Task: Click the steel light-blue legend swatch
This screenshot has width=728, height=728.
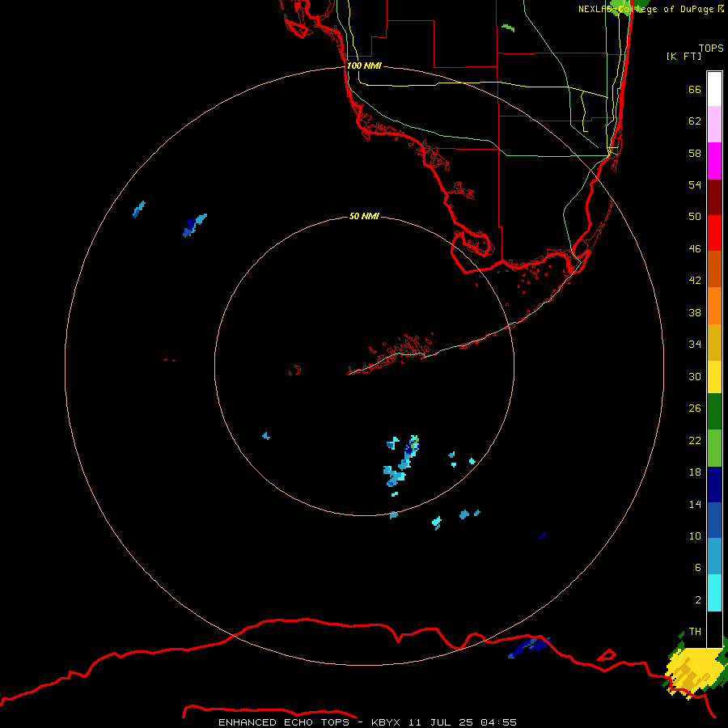Action: point(714,557)
